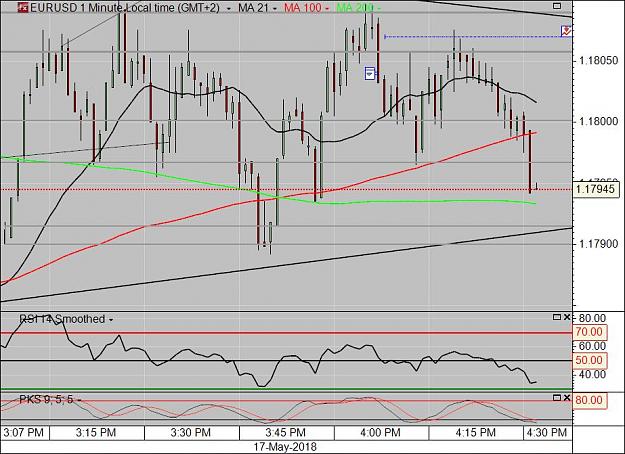The width and height of the screenshot is (625, 454).
Task: Click the red sell order marker icon
Action: pos(566,31)
